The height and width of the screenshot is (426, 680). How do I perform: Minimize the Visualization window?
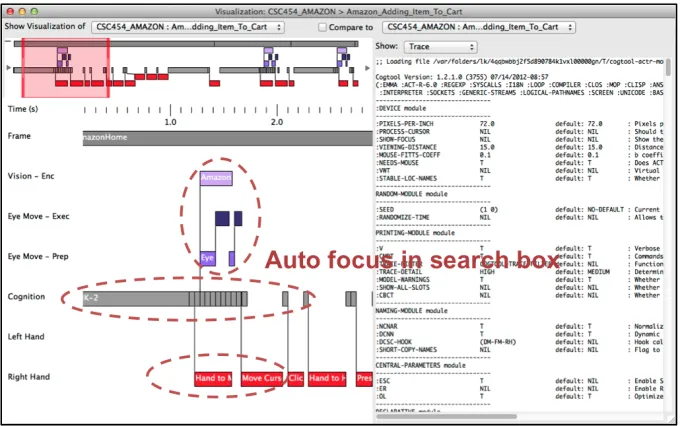pos(23,12)
